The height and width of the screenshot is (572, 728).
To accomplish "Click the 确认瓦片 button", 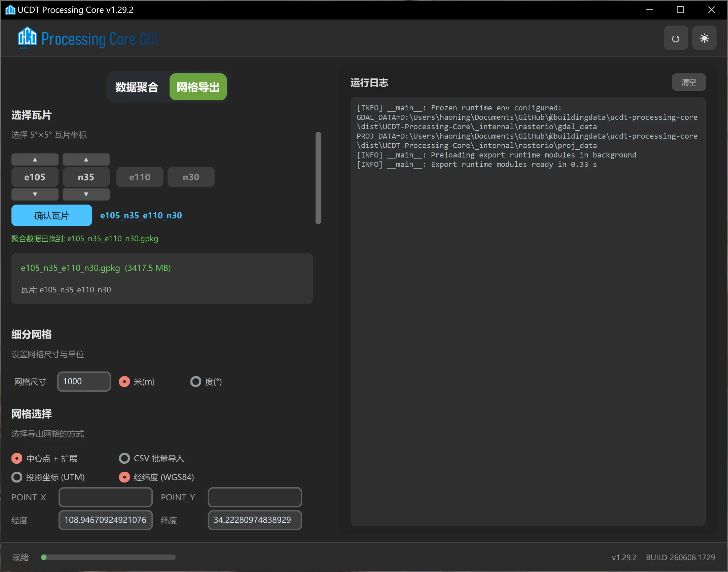I will (52, 215).
